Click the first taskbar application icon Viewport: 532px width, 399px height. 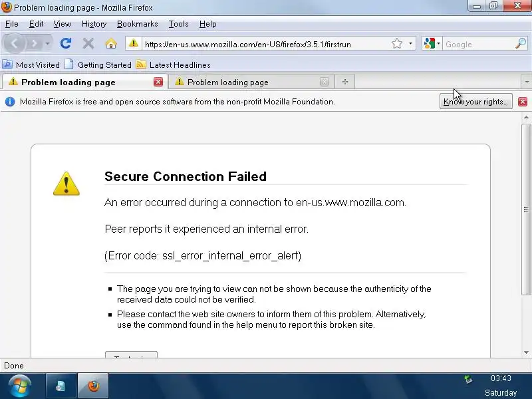pos(61,386)
